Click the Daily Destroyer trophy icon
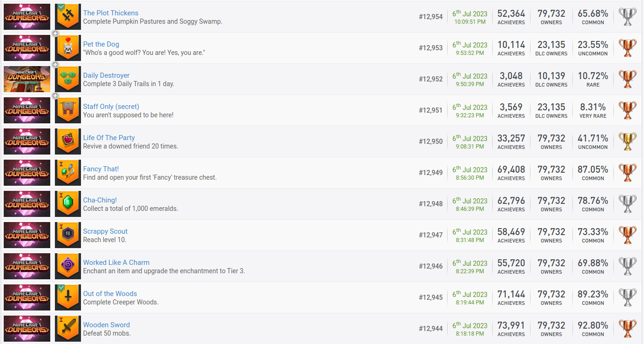Screen dimensions: 644x344 pos(68,79)
